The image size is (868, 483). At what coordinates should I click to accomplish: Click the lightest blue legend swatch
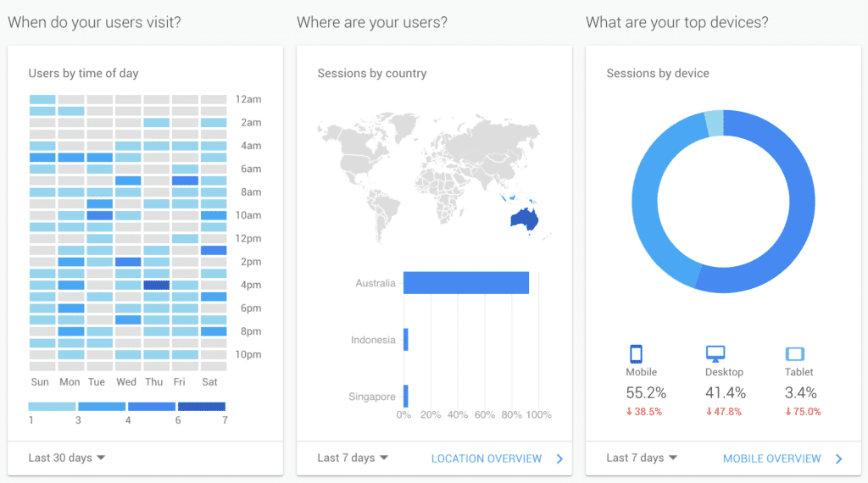[x=53, y=407]
